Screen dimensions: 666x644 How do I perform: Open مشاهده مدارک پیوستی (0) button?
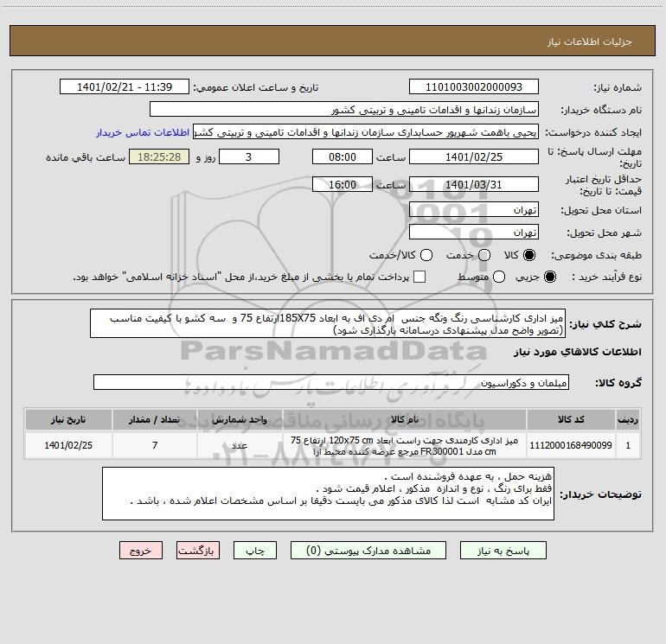coord(368,551)
